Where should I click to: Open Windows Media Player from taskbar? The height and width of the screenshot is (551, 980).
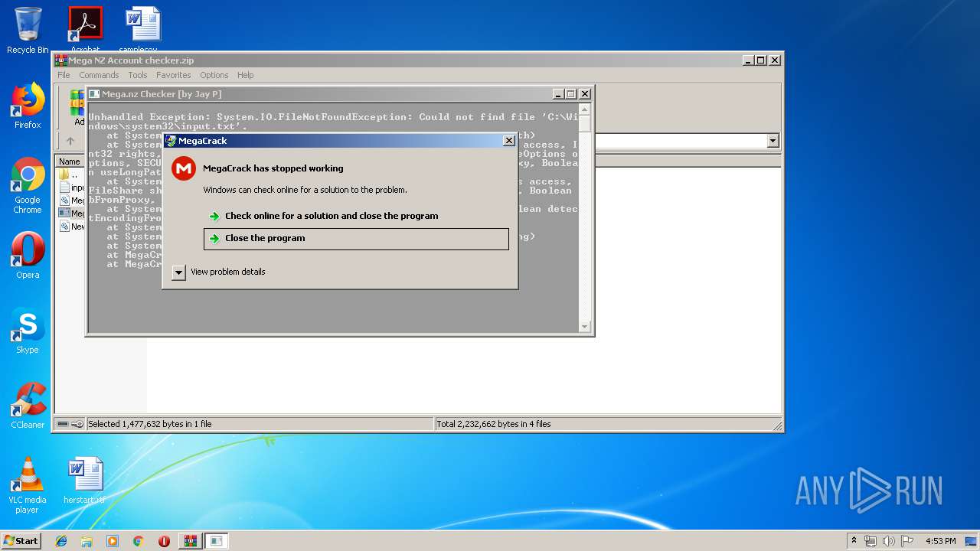[x=113, y=541]
